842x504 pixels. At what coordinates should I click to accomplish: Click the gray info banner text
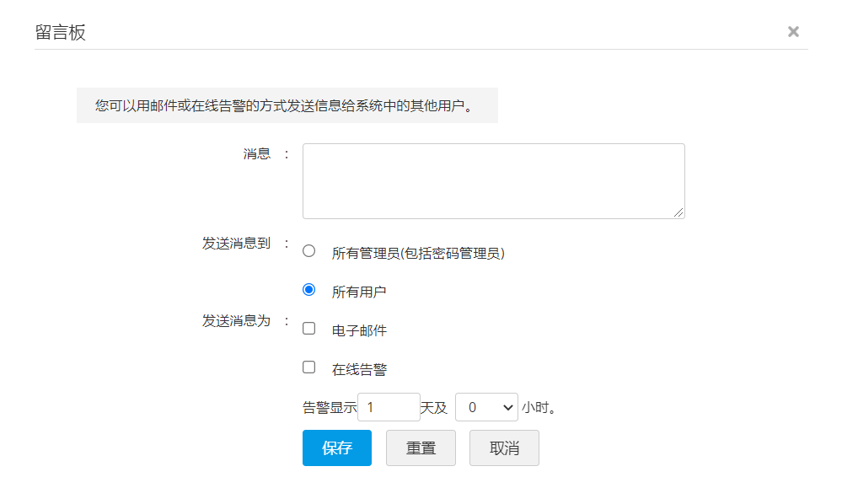(285, 106)
